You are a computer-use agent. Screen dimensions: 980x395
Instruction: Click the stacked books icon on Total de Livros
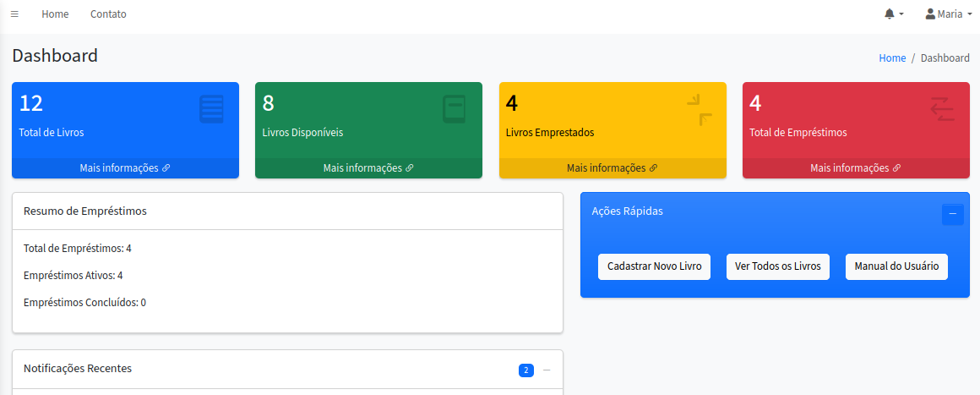tap(211, 110)
